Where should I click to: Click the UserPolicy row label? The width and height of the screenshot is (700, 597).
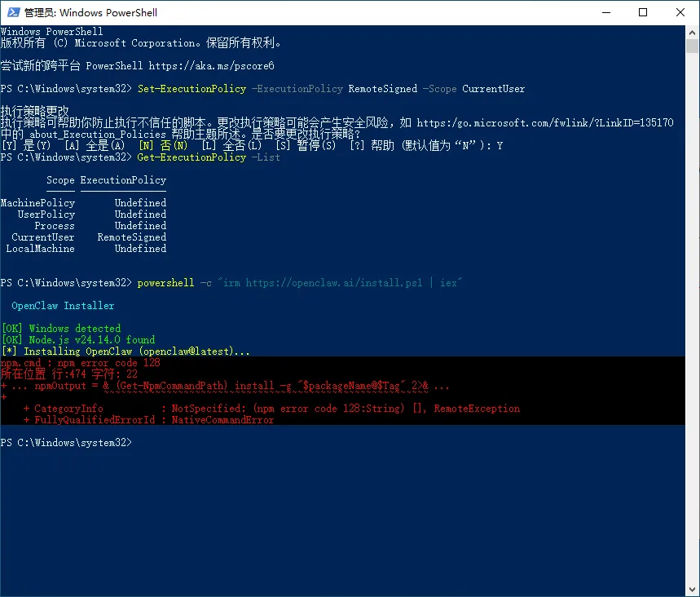pos(46,214)
